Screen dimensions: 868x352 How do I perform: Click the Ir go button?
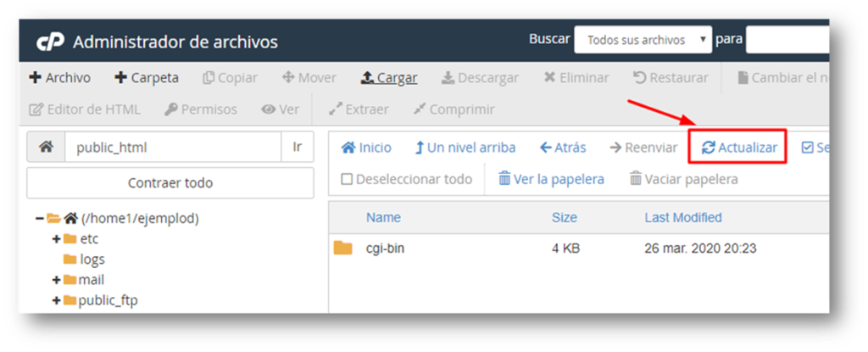point(298,147)
